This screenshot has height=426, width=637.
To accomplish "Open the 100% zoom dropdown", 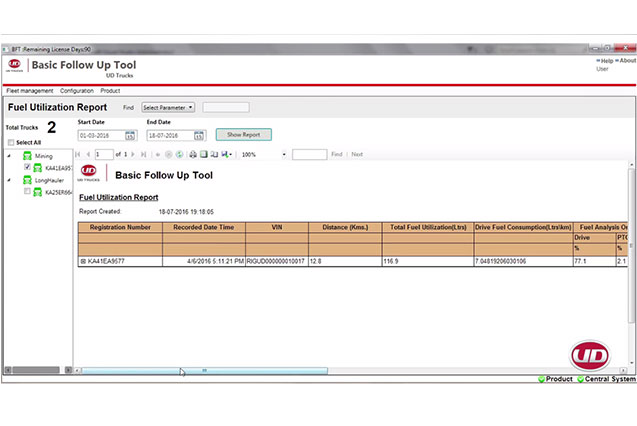I will coord(284,154).
